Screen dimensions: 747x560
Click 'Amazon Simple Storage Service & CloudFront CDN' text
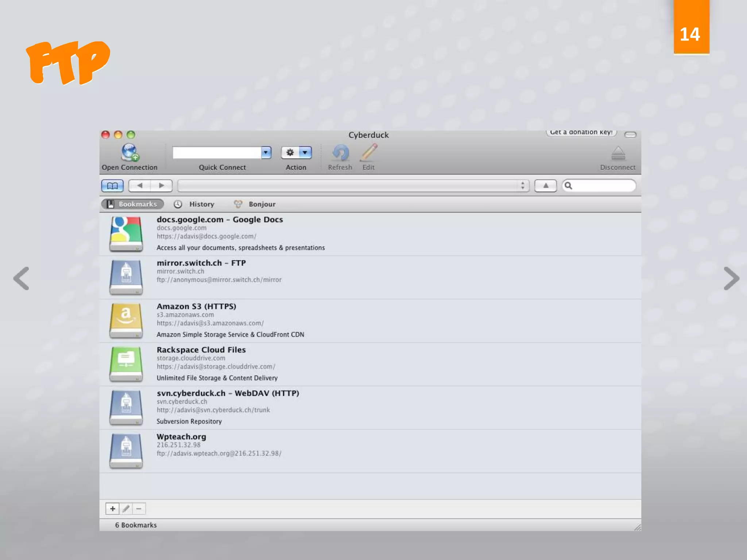(x=231, y=335)
